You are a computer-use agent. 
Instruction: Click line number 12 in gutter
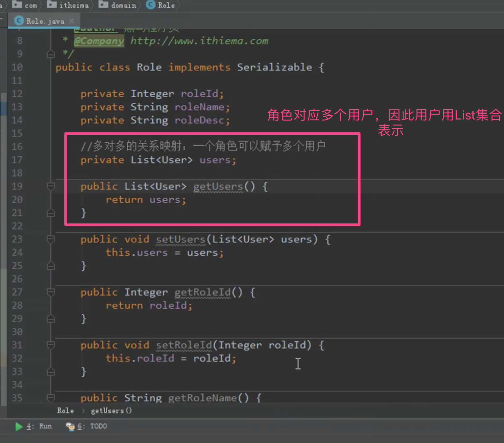tap(17, 94)
